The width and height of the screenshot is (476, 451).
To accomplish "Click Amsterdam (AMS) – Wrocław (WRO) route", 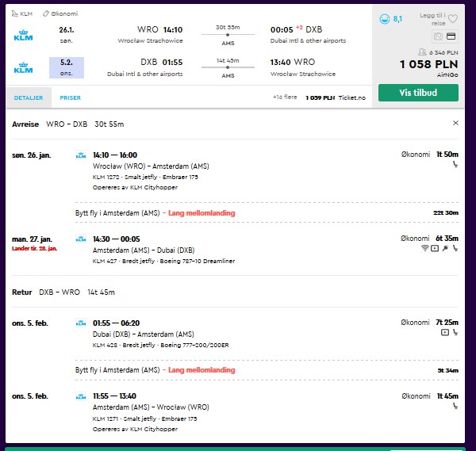I will pos(151,407).
